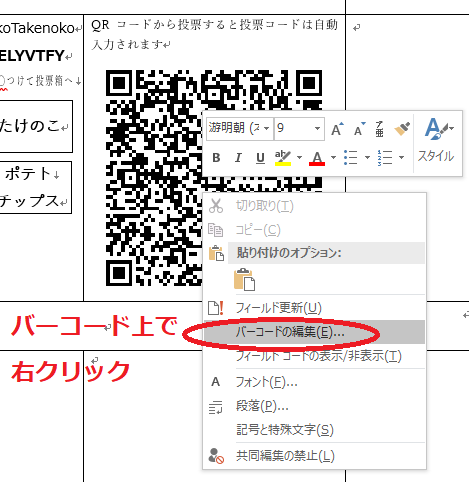Screen dimensions: 469x482
Task: Open highlight color dropdown arrow
Action: 299,158
